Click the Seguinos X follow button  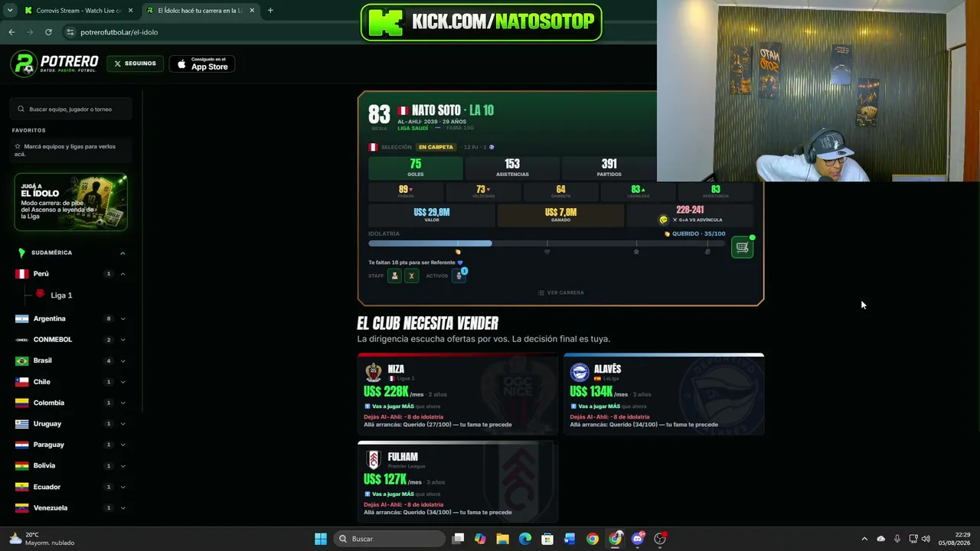coord(135,64)
